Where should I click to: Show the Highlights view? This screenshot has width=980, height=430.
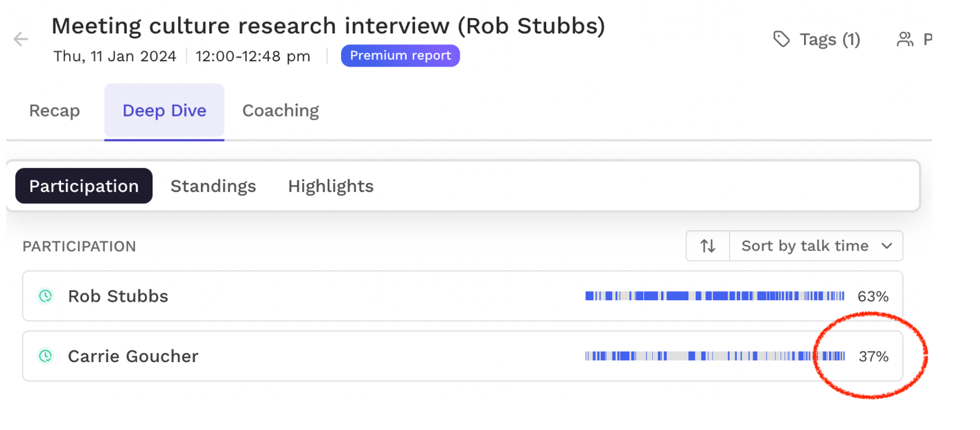click(331, 186)
